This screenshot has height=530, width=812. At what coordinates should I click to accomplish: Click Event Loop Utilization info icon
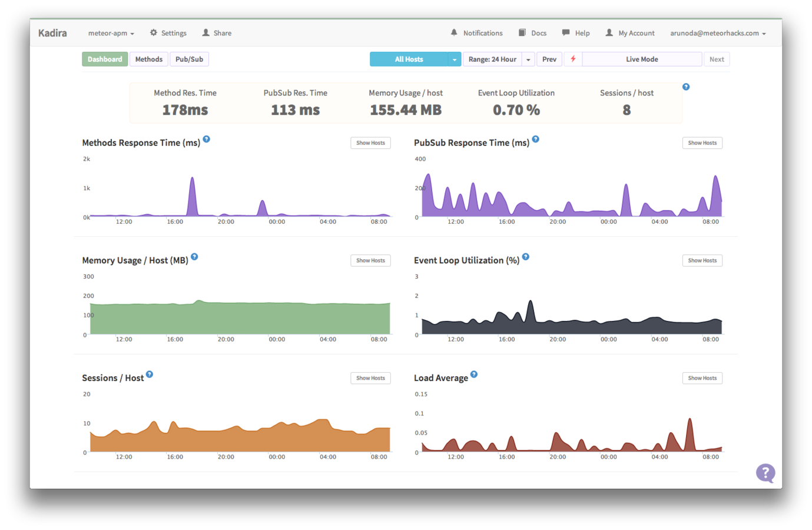tap(526, 257)
